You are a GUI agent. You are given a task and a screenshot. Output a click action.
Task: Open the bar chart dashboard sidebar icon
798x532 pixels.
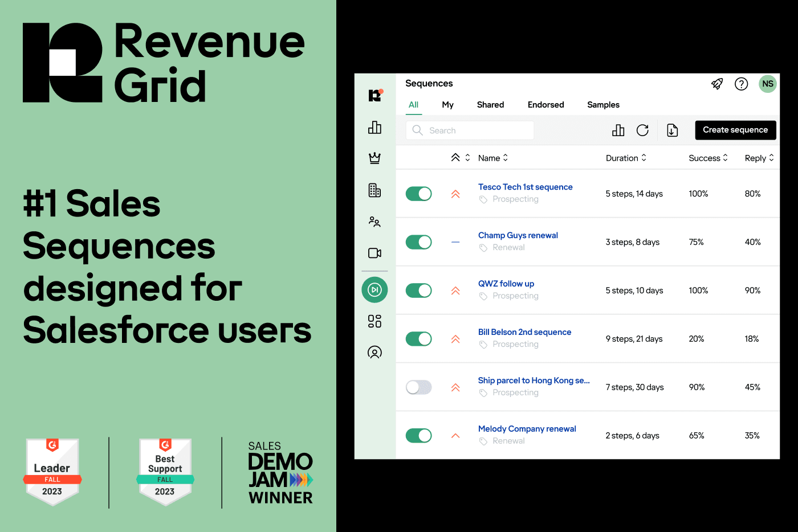coord(374,127)
